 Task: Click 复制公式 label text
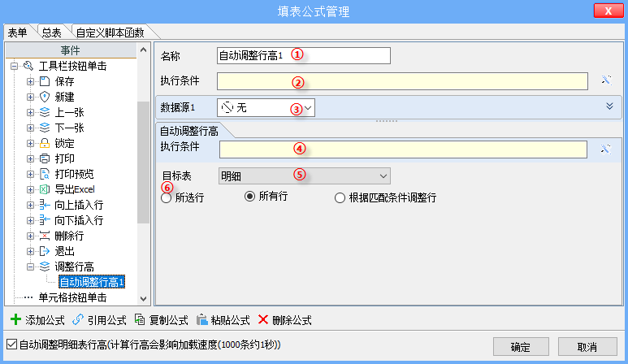point(169,320)
